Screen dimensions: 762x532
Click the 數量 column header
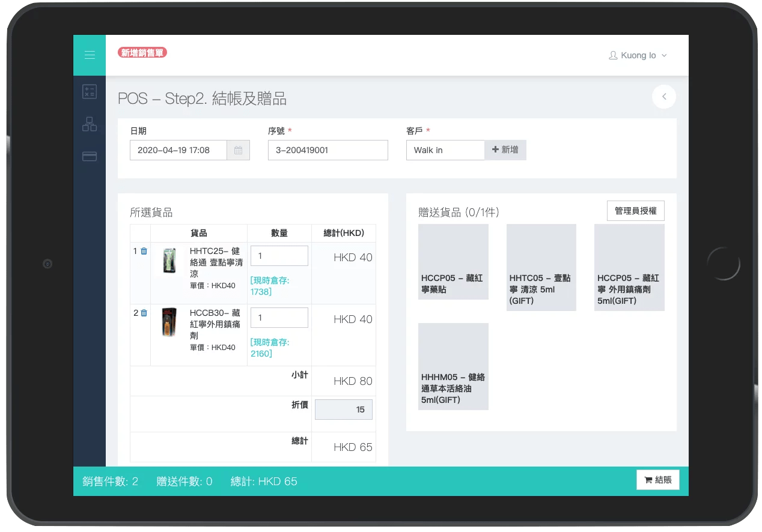click(x=279, y=233)
